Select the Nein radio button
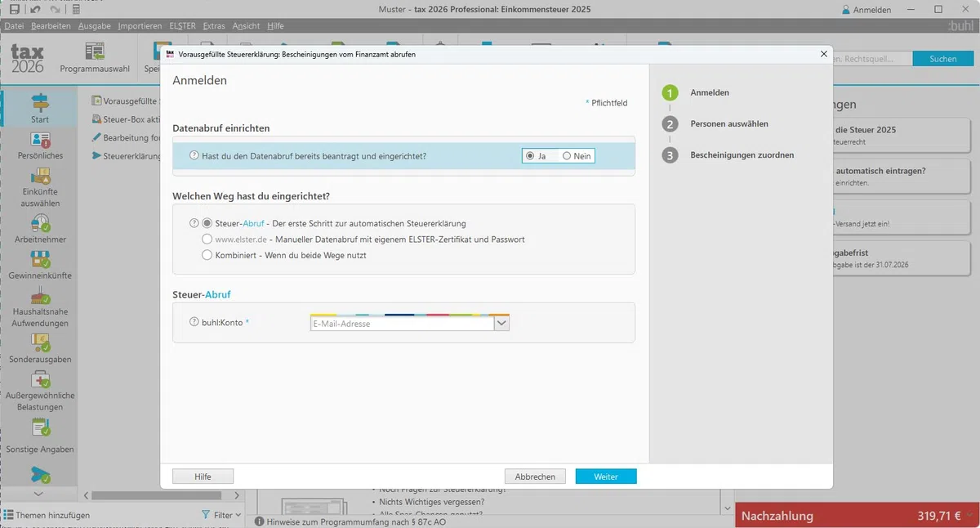This screenshot has width=980, height=528. click(567, 156)
